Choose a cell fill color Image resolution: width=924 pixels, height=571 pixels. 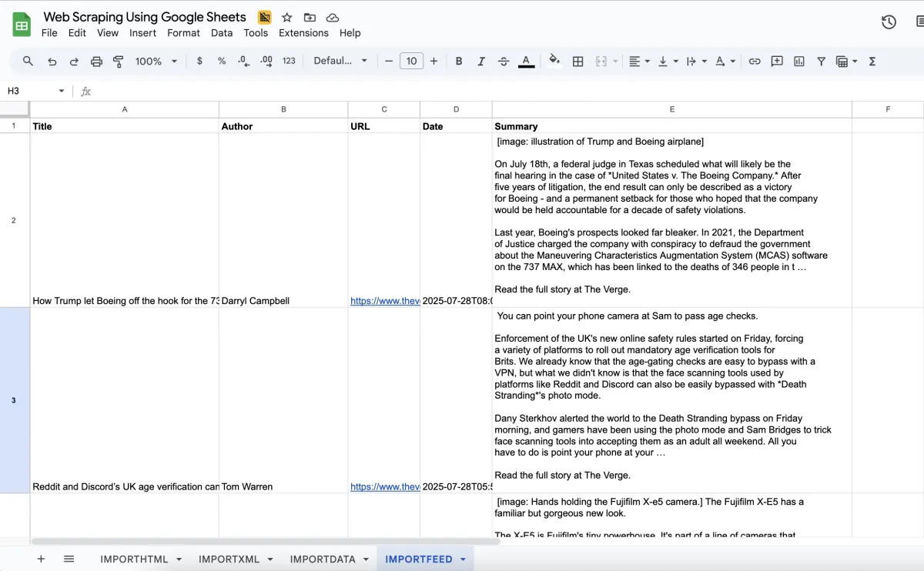[554, 62]
